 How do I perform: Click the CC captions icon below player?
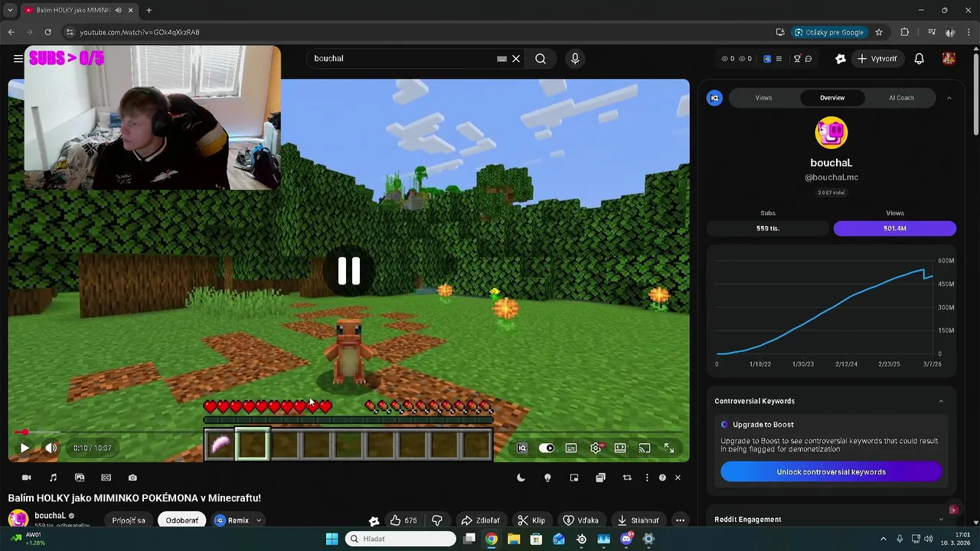click(x=106, y=478)
